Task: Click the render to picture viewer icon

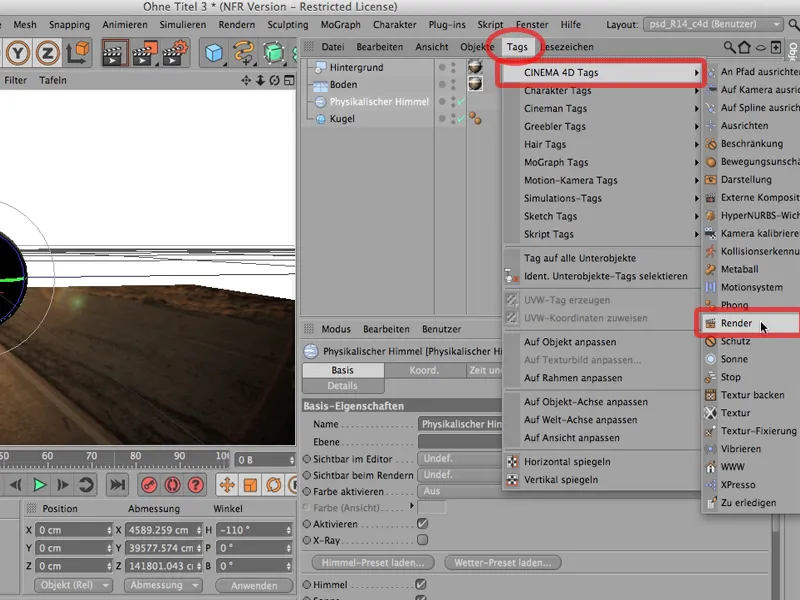Action: [145, 53]
